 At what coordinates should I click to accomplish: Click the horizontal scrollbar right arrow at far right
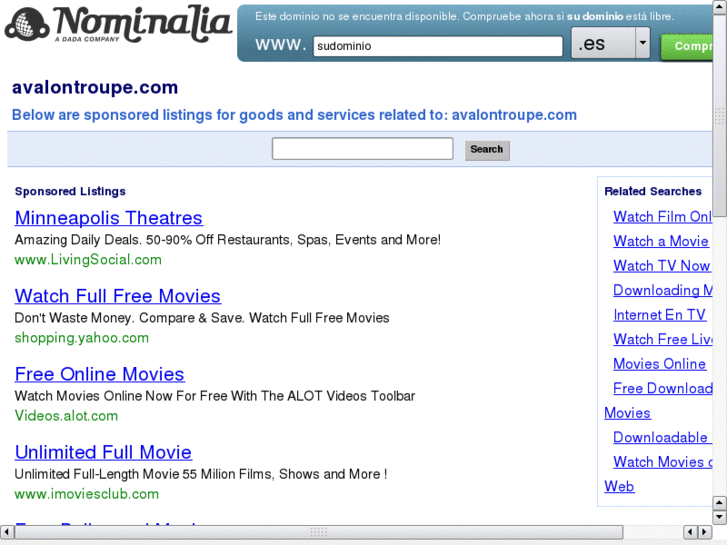[705, 532]
